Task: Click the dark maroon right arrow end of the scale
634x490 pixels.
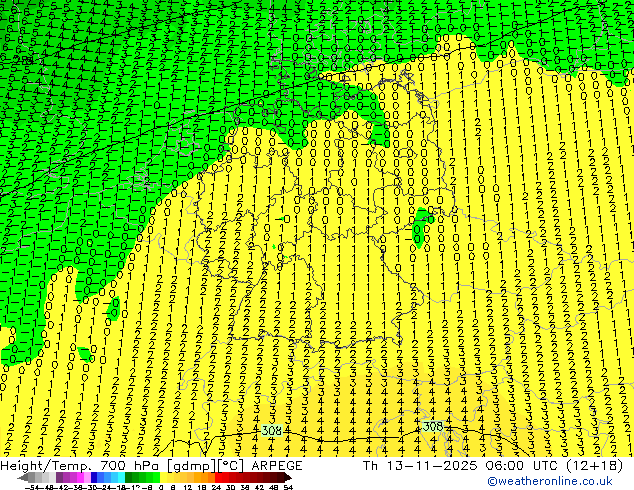Action: click(x=288, y=477)
